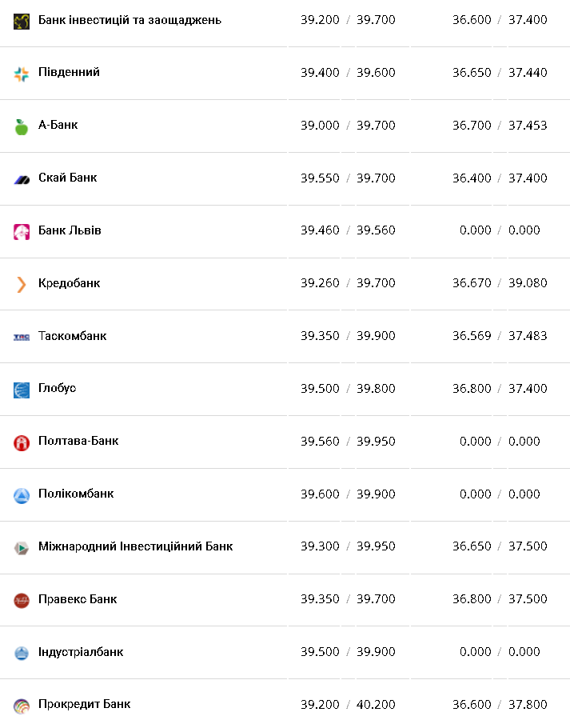Click the Індустріалбанк logo icon
This screenshot has height=728, width=570.
[x=22, y=653]
